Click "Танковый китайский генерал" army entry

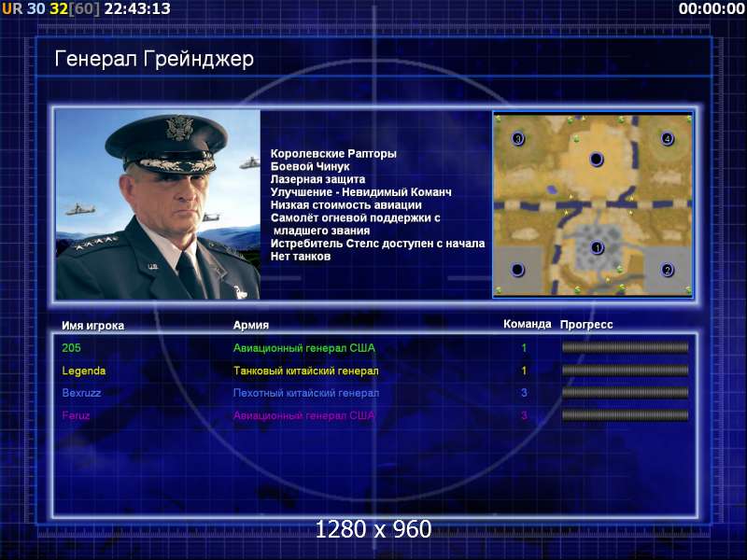click(306, 371)
